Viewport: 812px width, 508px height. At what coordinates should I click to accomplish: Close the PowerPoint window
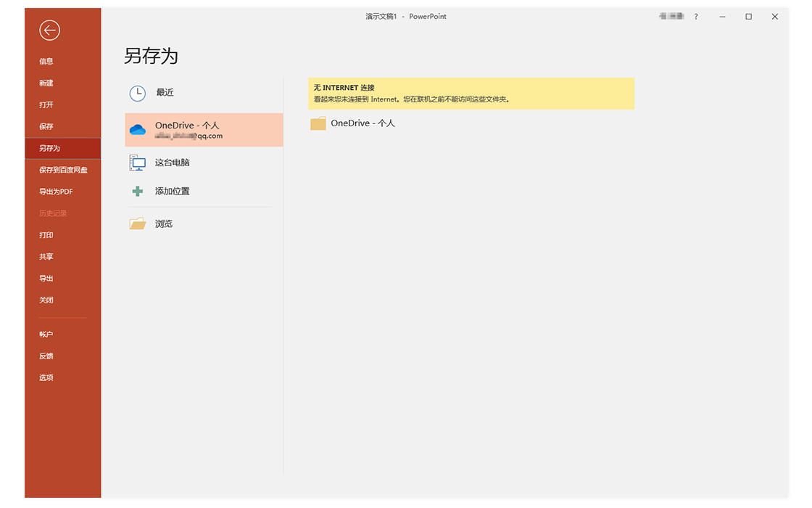[775, 17]
